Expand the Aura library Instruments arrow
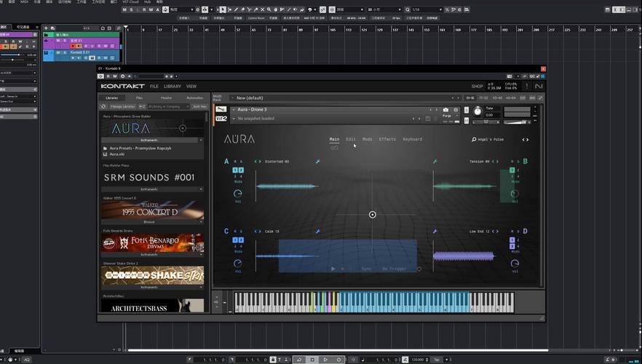Viewport: 642px width, 364px height. [201, 140]
